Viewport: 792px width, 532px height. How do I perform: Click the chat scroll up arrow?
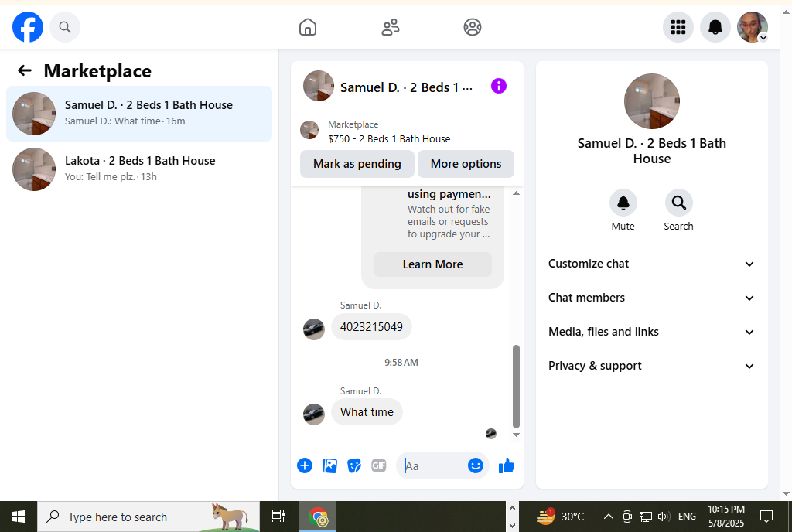tap(516, 193)
